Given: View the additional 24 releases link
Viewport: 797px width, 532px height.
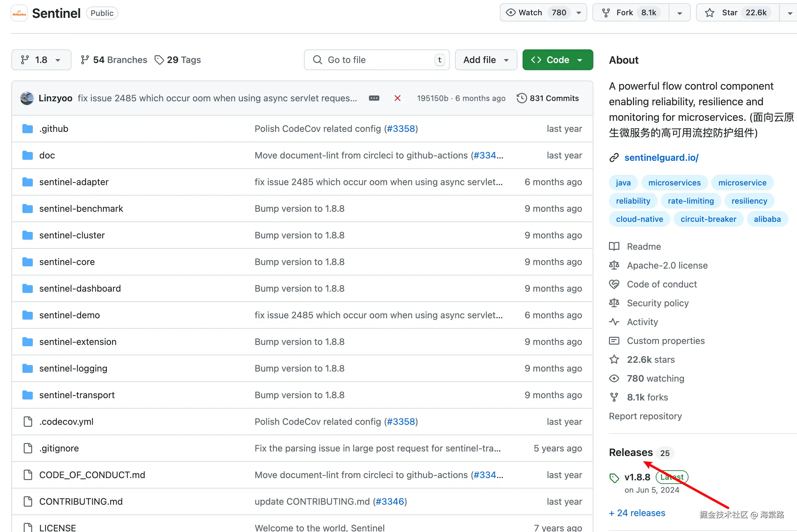Looking at the screenshot, I should point(637,513).
